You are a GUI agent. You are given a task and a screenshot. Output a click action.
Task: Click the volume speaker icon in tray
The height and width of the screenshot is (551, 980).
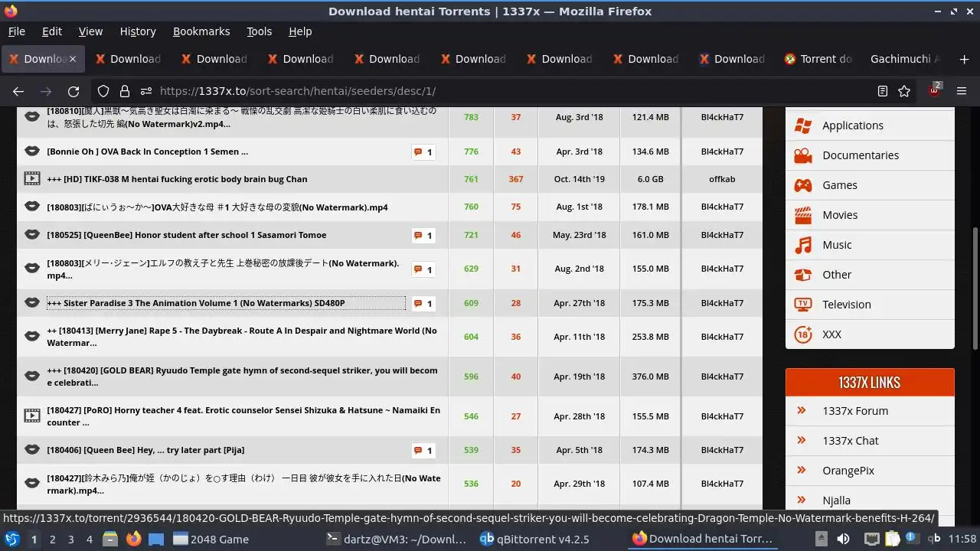click(843, 539)
